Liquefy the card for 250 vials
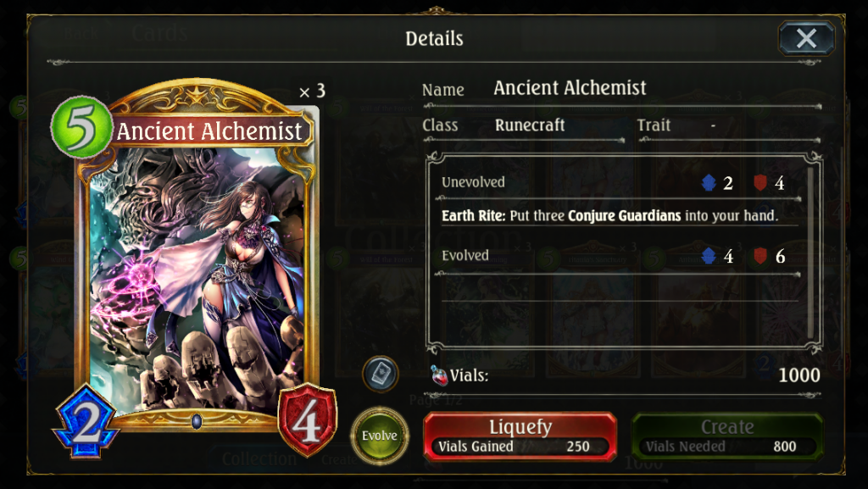Viewport: 868px width, 489px height. pyautogui.click(x=520, y=436)
